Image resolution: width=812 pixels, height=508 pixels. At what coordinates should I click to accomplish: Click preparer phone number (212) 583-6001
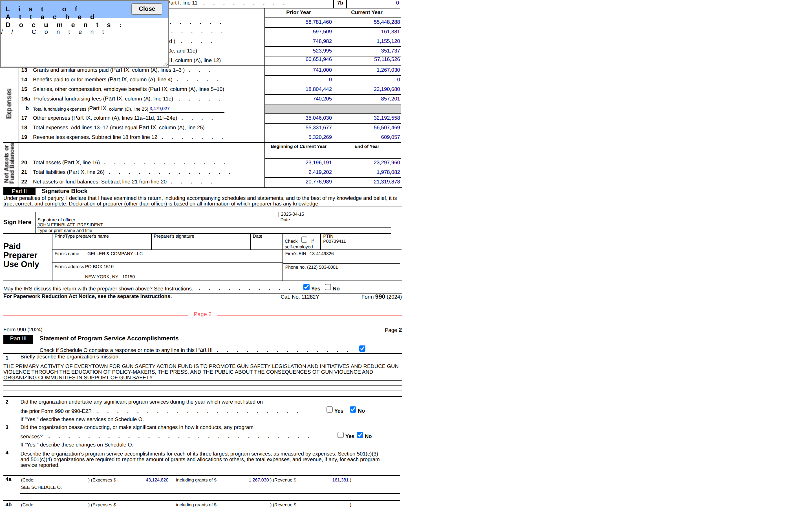[322, 267]
